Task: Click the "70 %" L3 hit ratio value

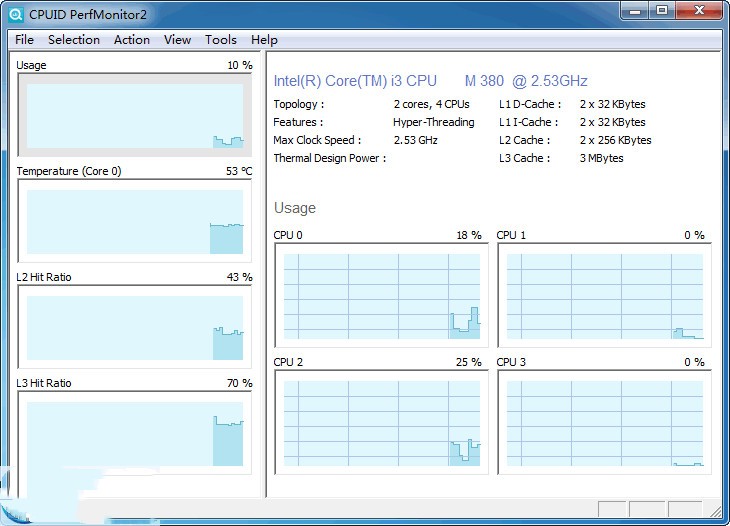Action: pyautogui.click(x=239, y=384)
